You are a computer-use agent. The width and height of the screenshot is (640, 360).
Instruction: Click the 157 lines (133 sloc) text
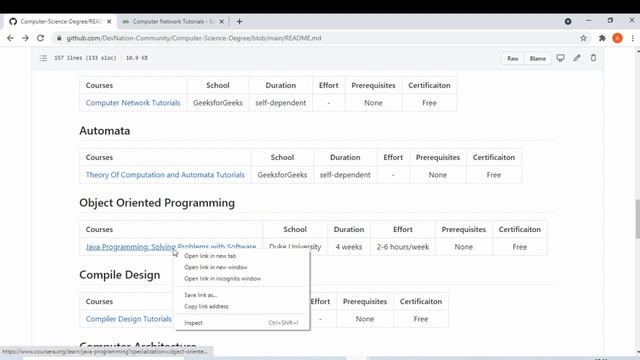85,58
